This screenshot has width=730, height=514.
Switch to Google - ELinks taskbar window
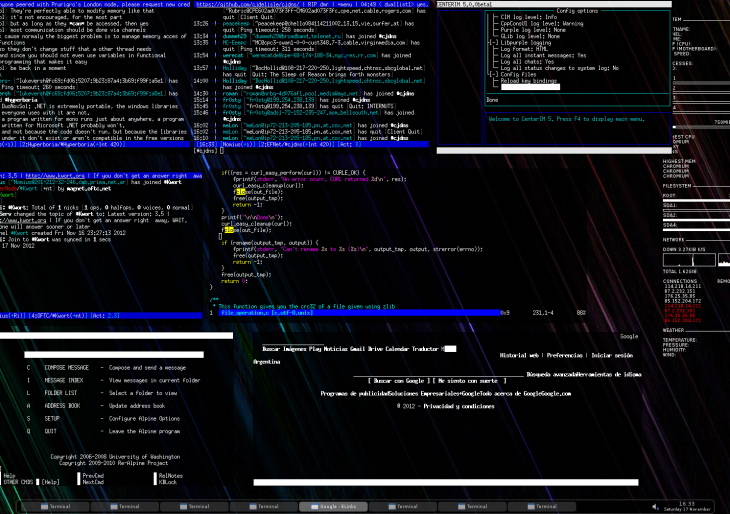329,507
